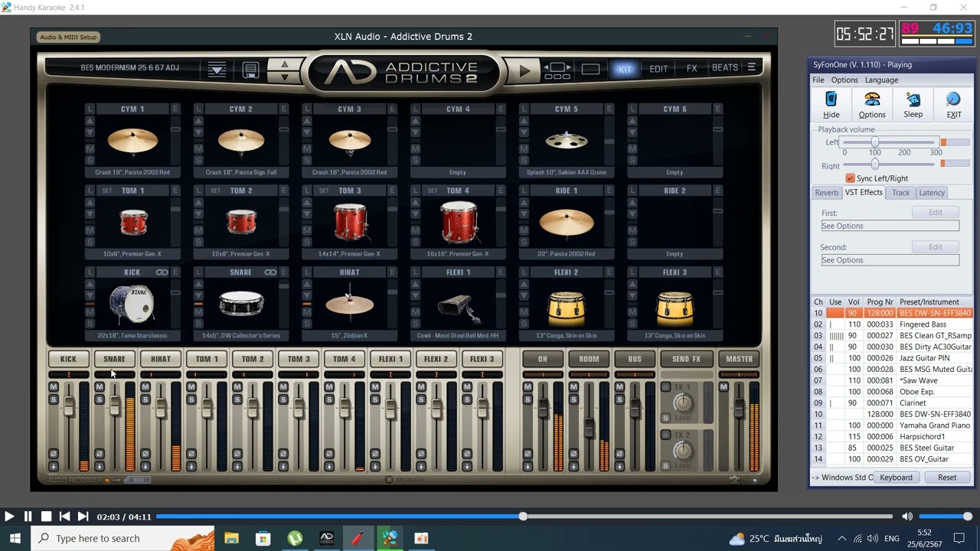This screenshot has height=551, width=980.
Task: Open Microsoft Store from the taskbar
Action: [263, 538]
